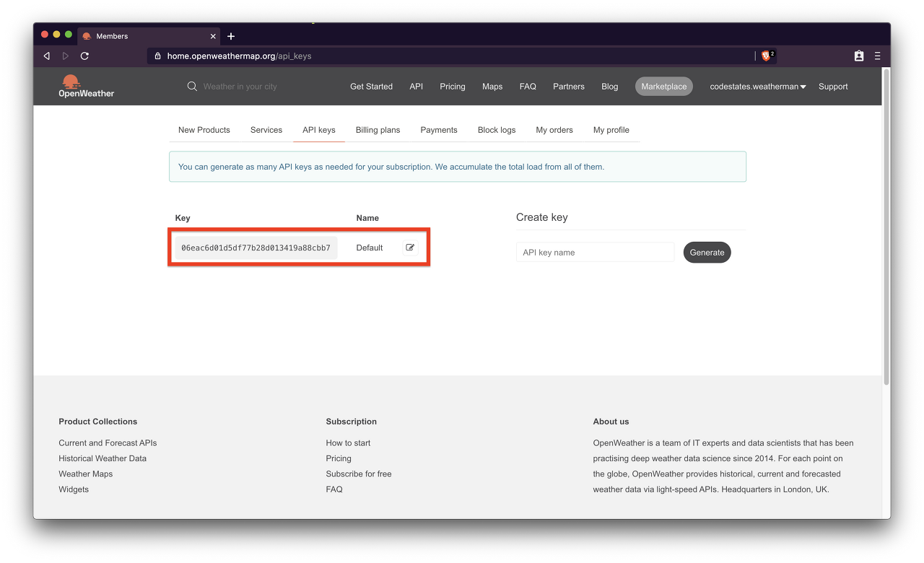Open FAQ in top navigation
This screenshot has width=924, height=563.
[528, 87]
